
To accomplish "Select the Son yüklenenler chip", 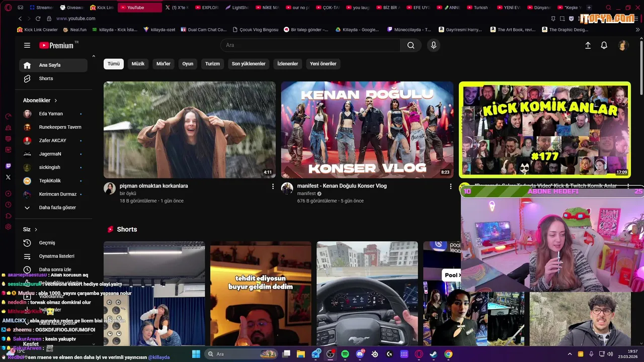I will [x=249, y=64].
